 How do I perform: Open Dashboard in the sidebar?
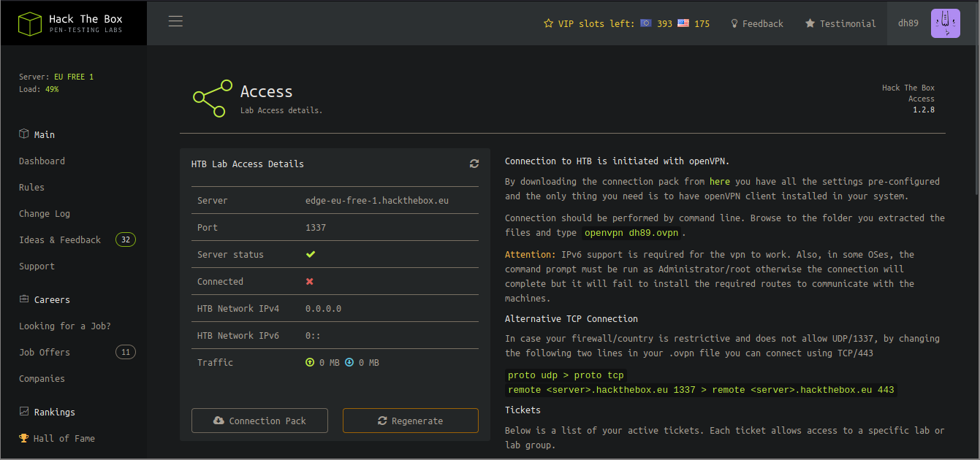(42, 161)
